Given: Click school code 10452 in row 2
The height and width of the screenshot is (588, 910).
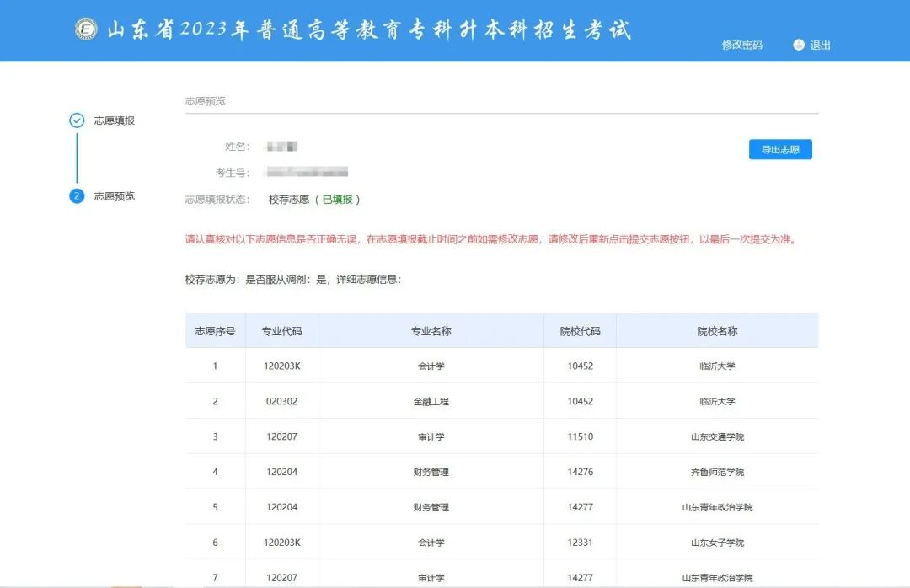Looking at the screenshot, I should pos(581,401).
